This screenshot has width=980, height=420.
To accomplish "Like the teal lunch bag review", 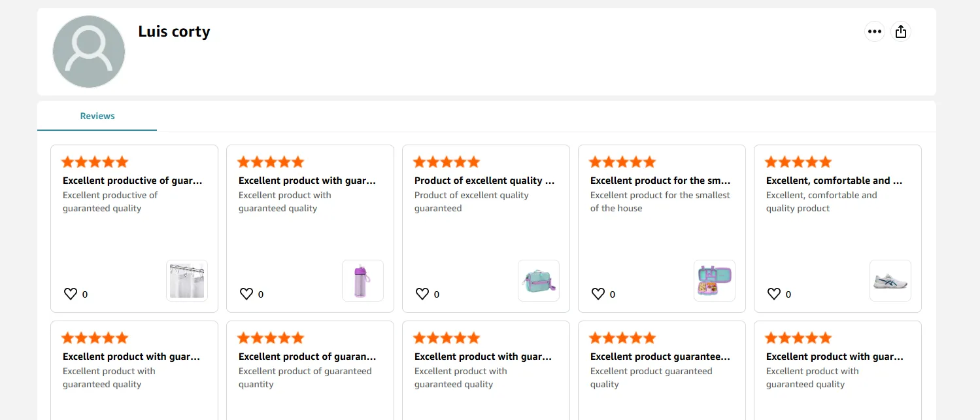I will (422, 294).
